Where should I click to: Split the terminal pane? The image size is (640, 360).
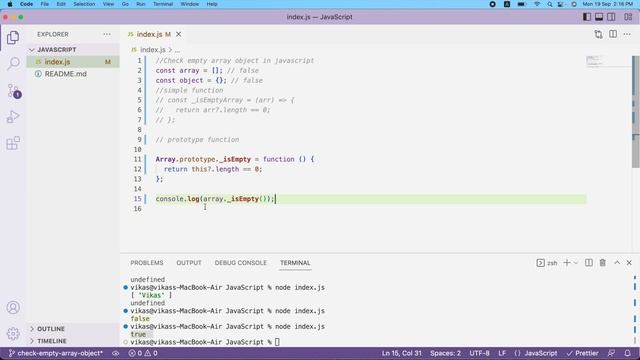click(589, 263)
